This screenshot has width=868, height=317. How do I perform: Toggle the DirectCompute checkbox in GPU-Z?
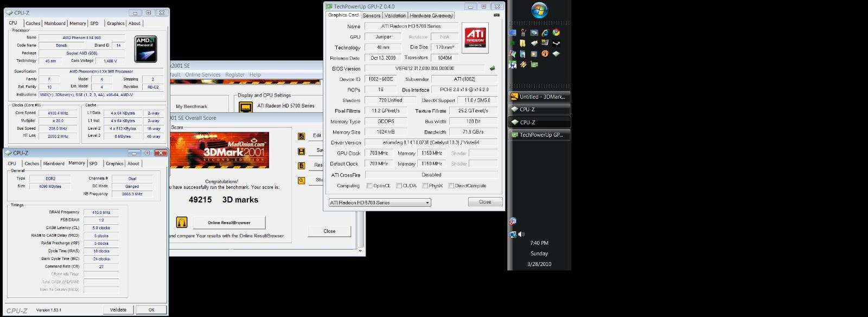pyautogui.click(x=451, y=186)
